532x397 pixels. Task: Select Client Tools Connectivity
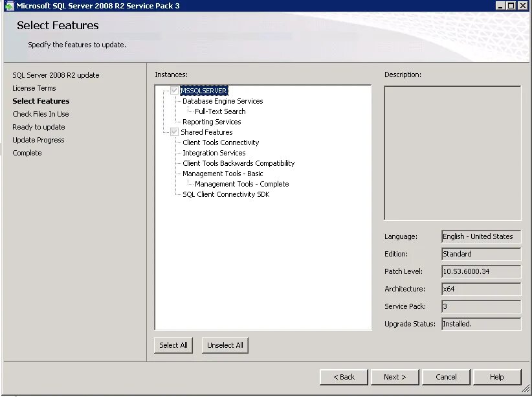[221, 142]
